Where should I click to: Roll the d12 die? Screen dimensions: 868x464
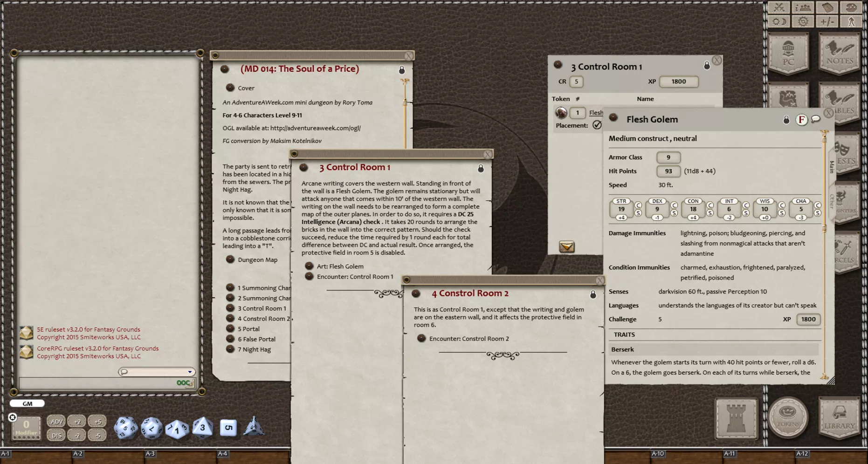152,428
